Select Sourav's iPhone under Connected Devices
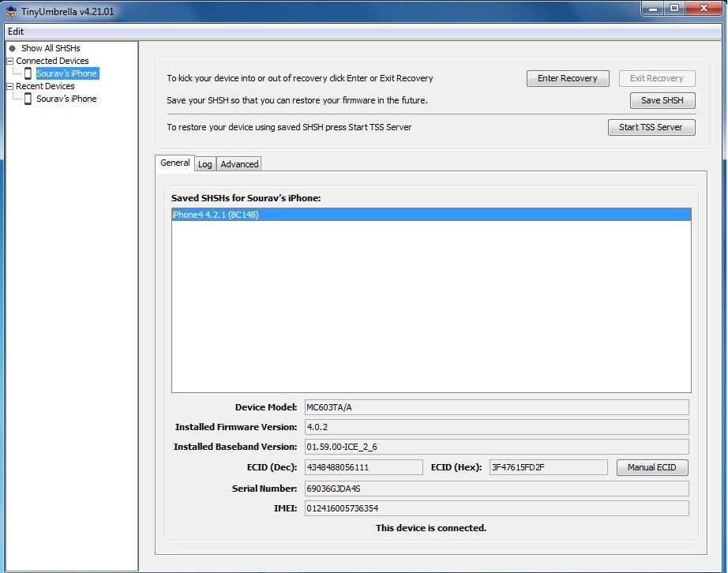 [67, 73]
